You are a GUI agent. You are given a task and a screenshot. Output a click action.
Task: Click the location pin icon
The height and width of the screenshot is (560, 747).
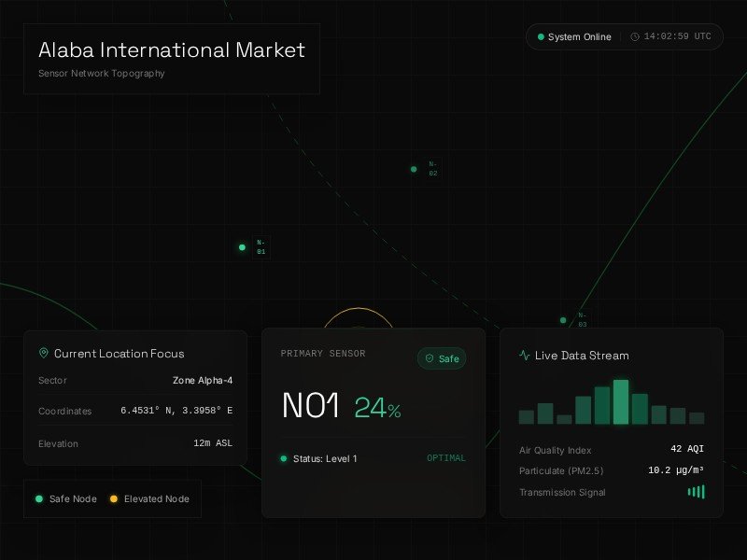pyautogui.click(x=44, y=354)
